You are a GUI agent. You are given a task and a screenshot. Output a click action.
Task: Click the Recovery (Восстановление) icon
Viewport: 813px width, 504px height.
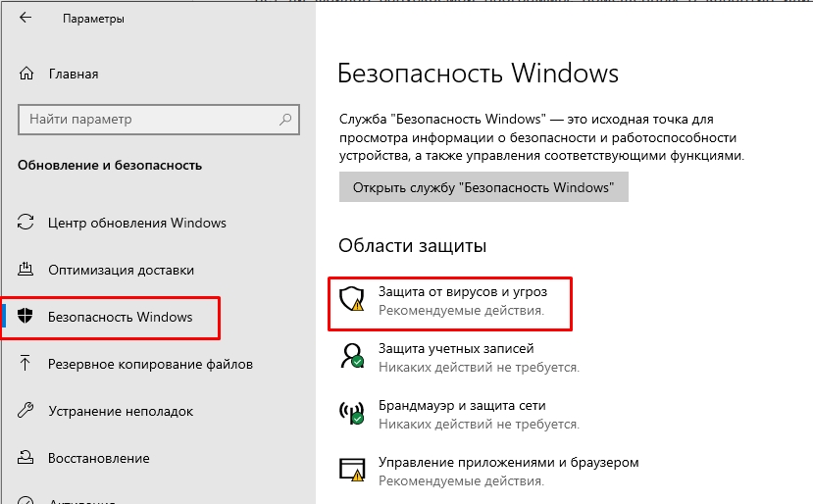[x=26, y=458]
